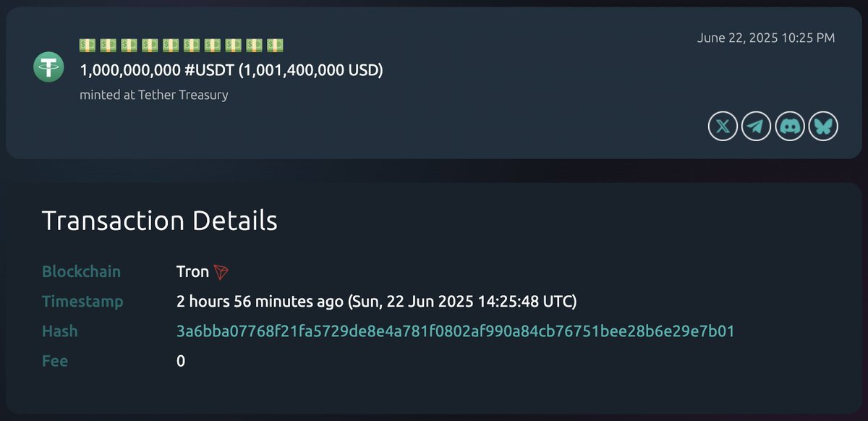Share the alert via Telegram icon
Screen dimensions: 868x421
point(756,127)
